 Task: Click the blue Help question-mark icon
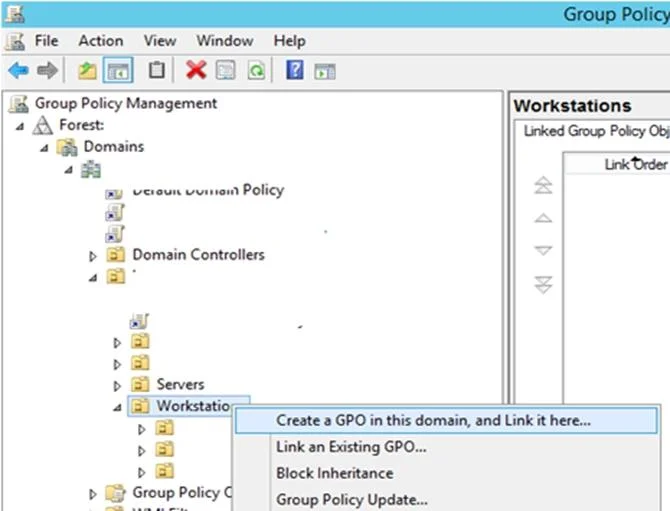(295, 70)
